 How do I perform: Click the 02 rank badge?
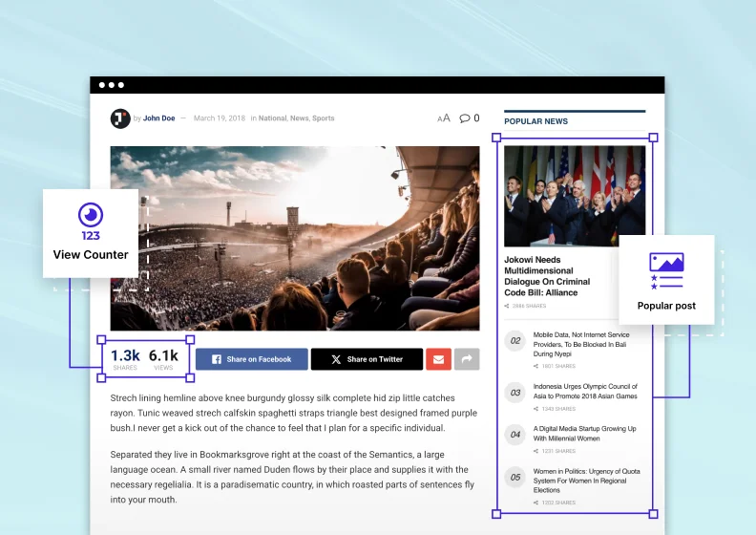click(x=514, y=341)
